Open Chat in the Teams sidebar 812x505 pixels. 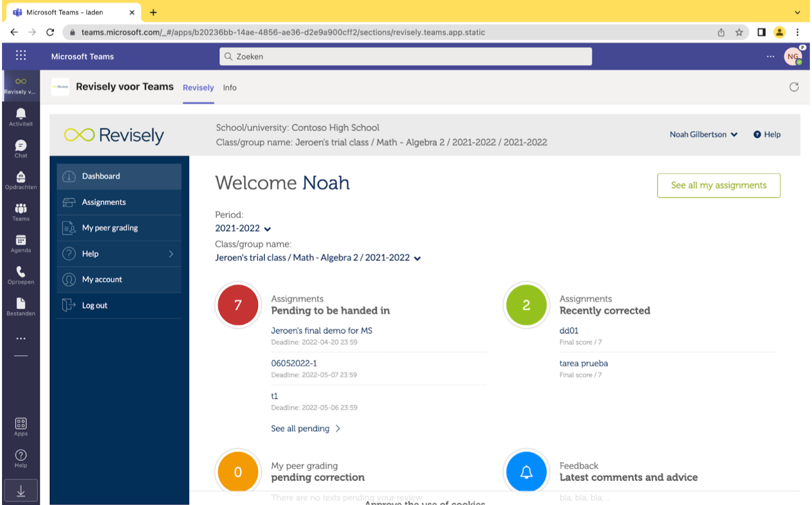tap(21, 149)
